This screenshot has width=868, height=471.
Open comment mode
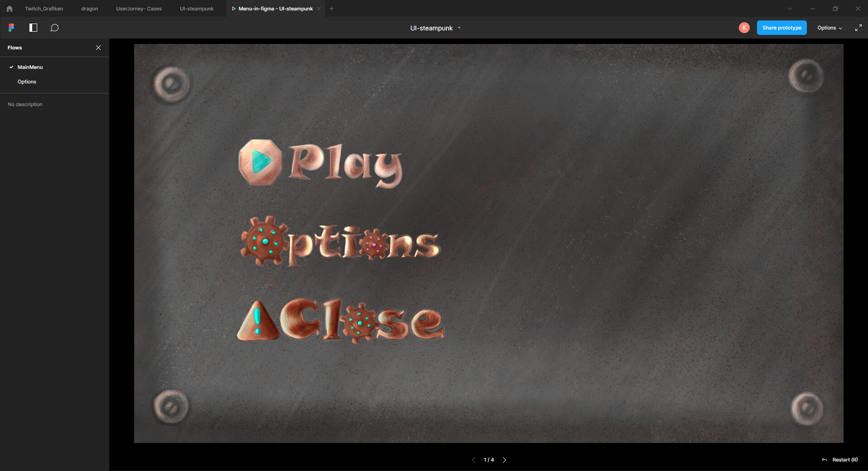[x=55, y=28]
